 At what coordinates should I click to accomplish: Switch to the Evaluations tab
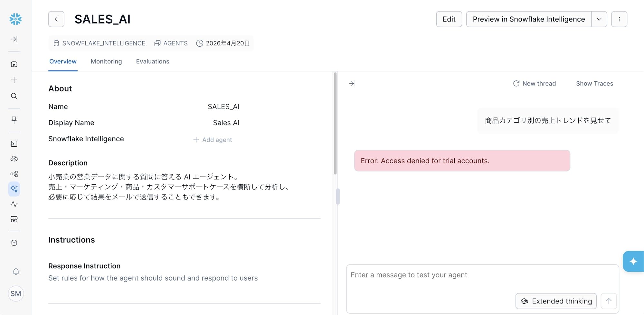153,61
